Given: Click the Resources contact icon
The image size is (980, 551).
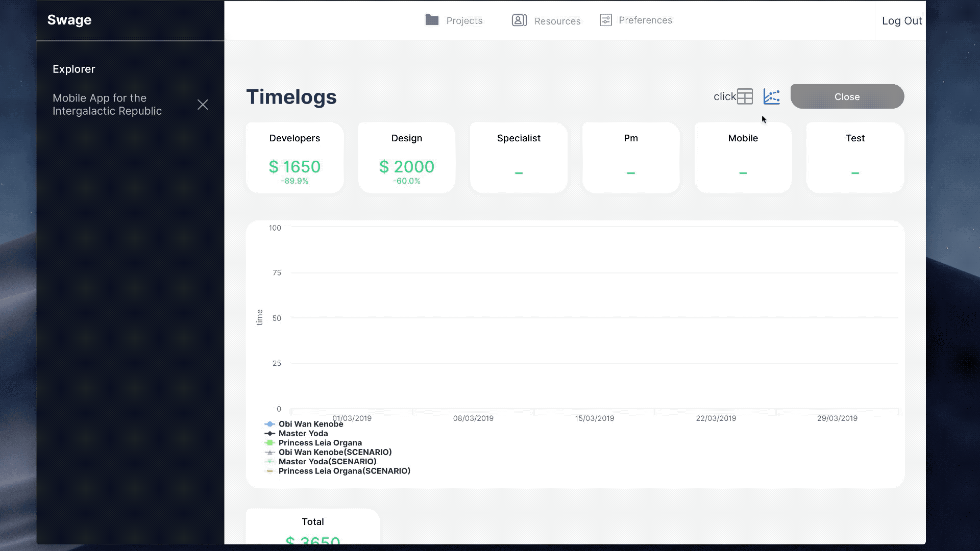Looking at the screenshot, I should [519, 20].
